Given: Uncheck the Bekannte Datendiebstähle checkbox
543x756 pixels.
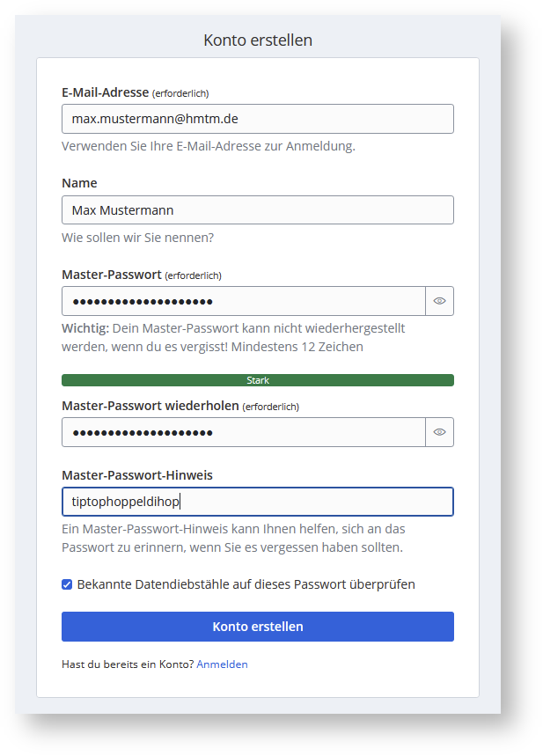Looking at the screenshot, I should pyautogui.click(x=67, y=584).
